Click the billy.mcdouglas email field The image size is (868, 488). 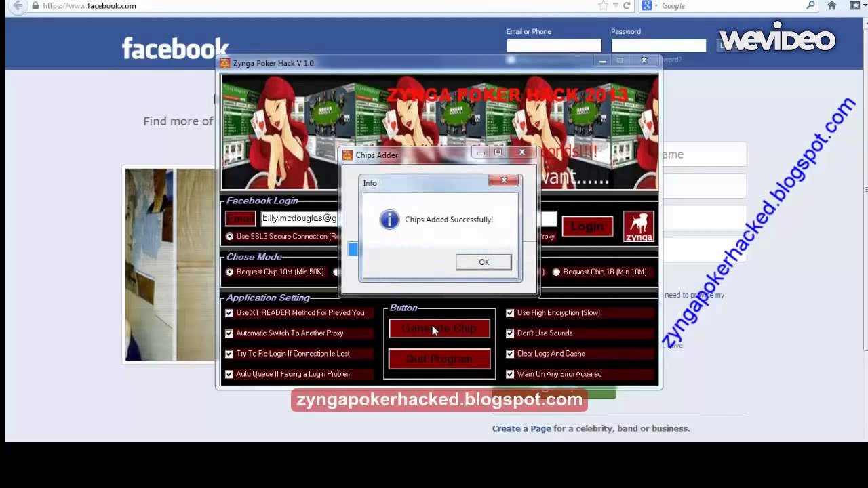(x=300, y=218)
